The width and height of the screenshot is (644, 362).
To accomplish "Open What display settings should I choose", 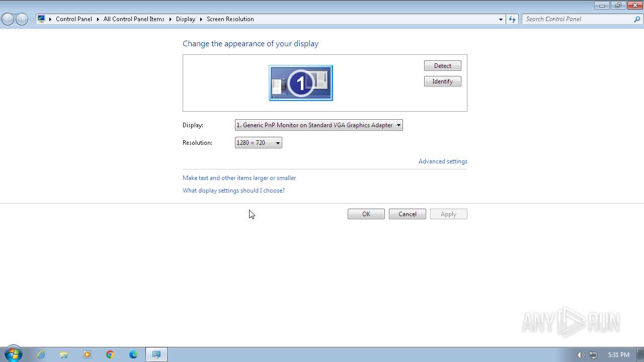I will click(234, 191).
